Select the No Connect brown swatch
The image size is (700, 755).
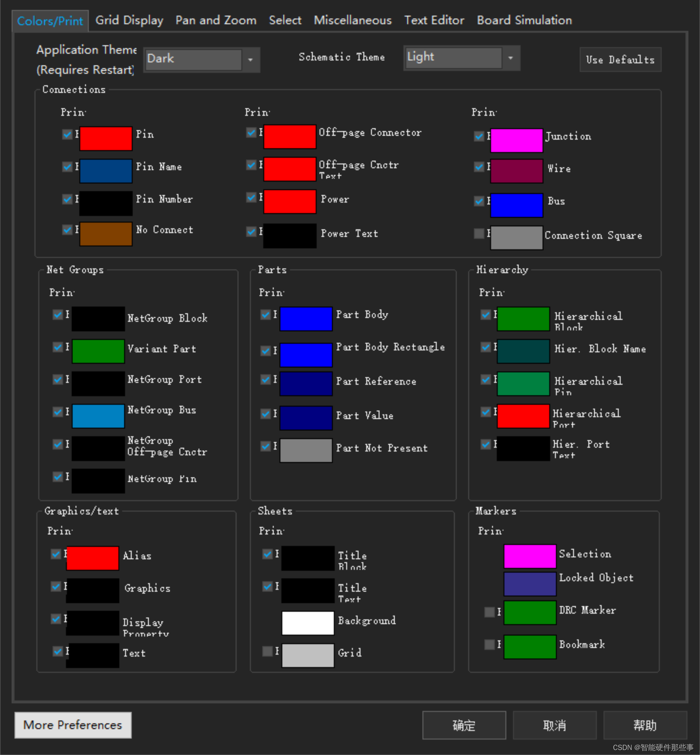[106, 234]
